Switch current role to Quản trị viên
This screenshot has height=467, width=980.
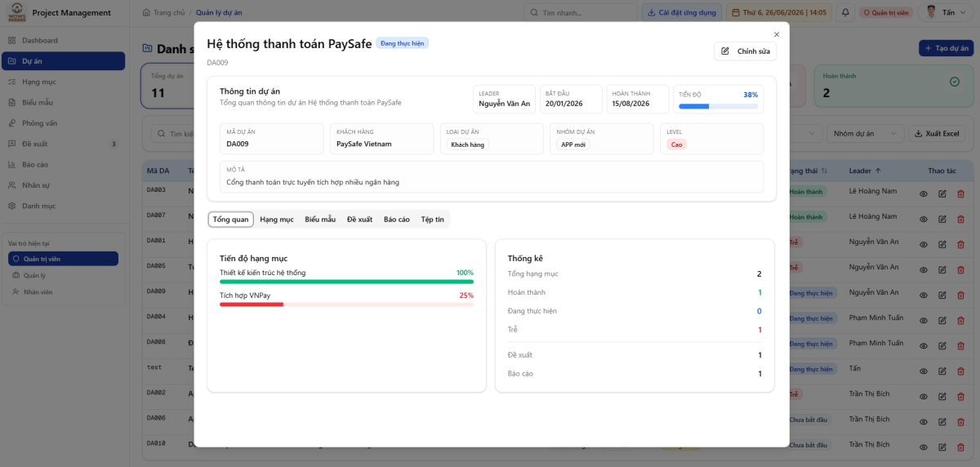[63, 259]
